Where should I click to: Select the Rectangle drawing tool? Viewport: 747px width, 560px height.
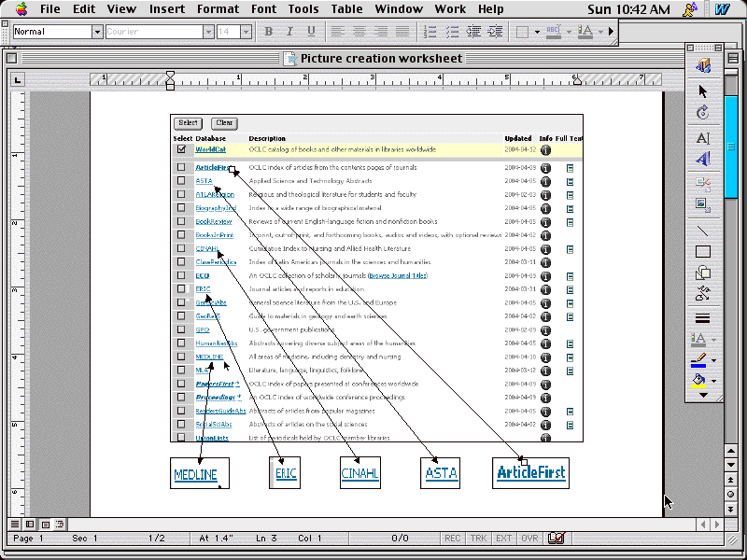(703, 251)
